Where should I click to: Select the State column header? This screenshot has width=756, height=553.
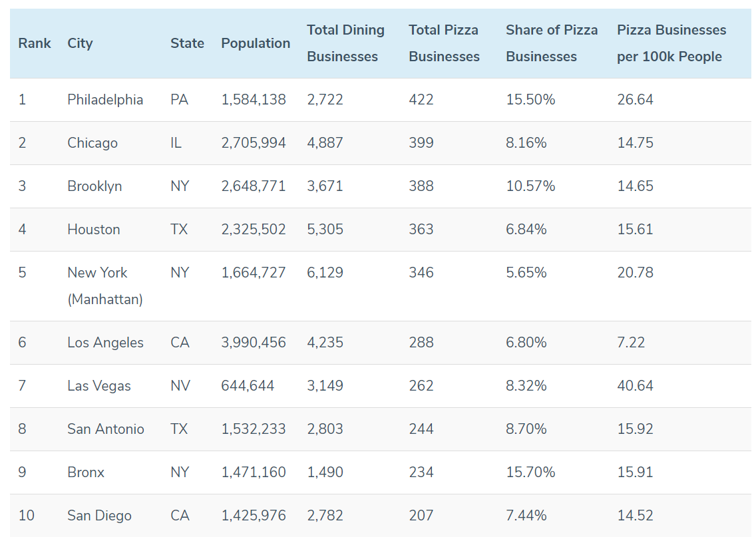click(x=187, y=43)
